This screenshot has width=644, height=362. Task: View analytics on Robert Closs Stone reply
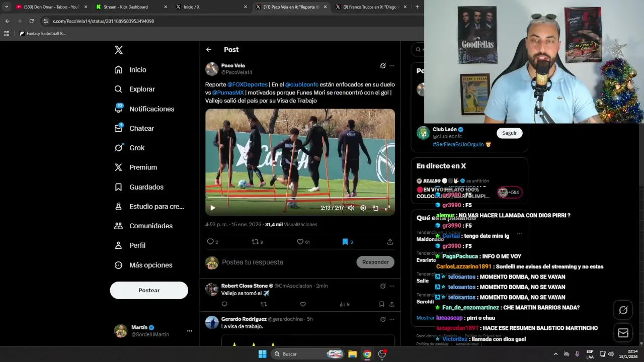tap(344, 304)
